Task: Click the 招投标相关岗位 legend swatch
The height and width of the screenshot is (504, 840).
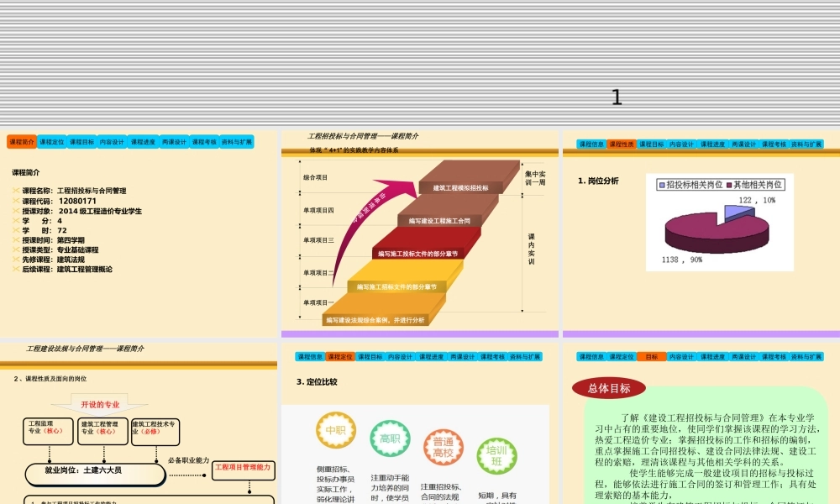Action: [662, 186]
